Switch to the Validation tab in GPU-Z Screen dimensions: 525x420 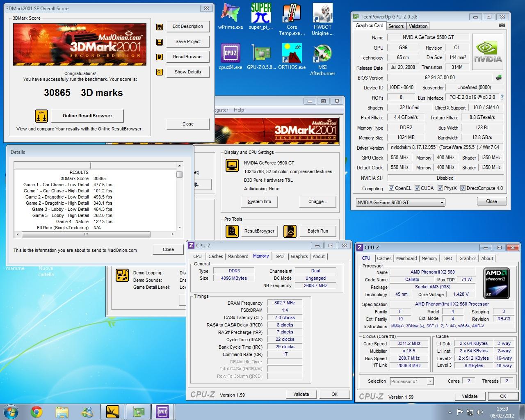418,26
